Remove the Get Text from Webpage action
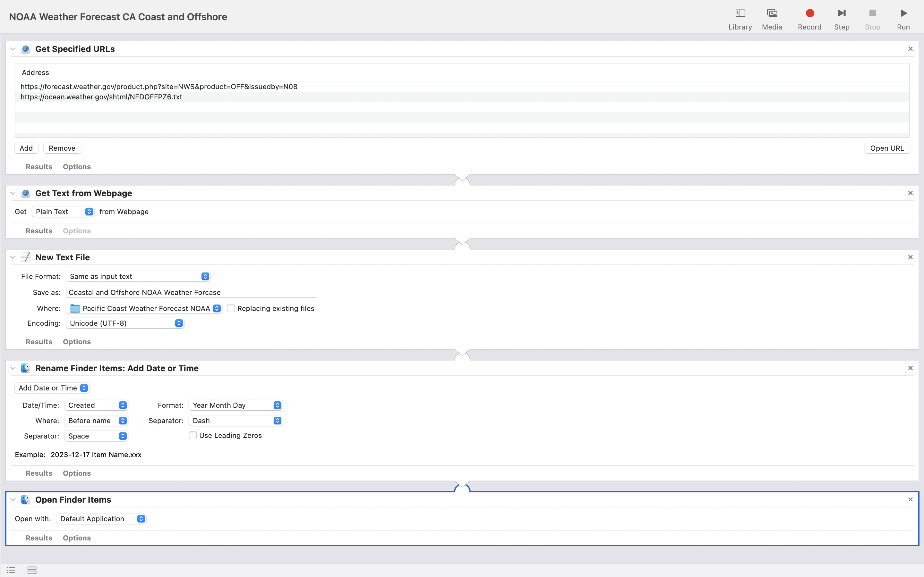The height and width of the screenshot is (577, 924). click(x=910, y=193)
